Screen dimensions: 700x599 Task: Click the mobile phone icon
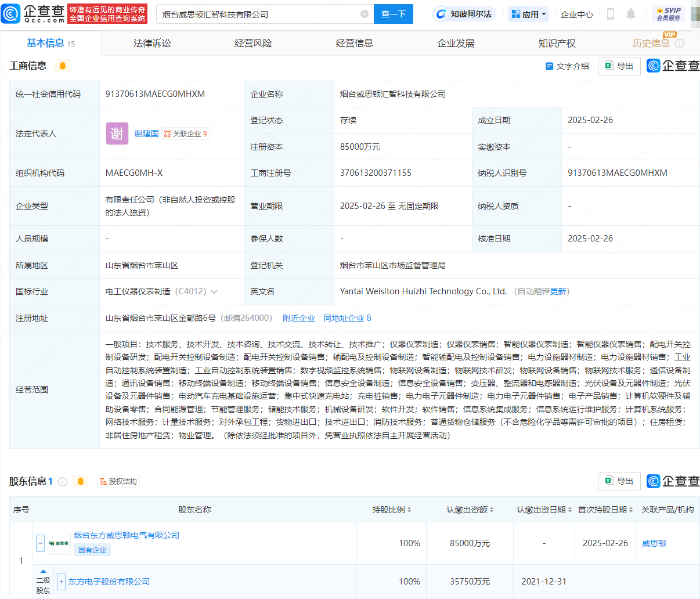(611, 14)
